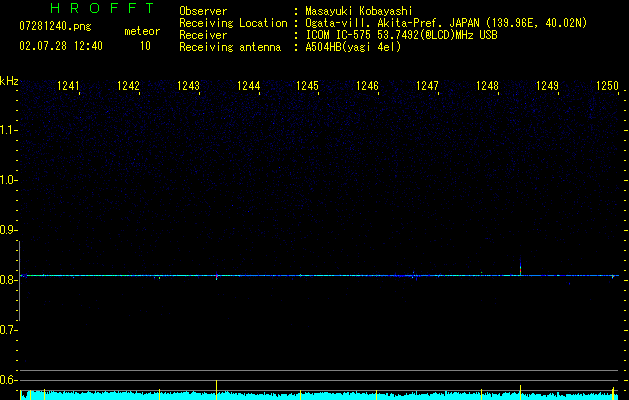Click the 1.0 frequency axis label
Screen dimensions: 629x400
pyautogui.click(x=8, y=180)
